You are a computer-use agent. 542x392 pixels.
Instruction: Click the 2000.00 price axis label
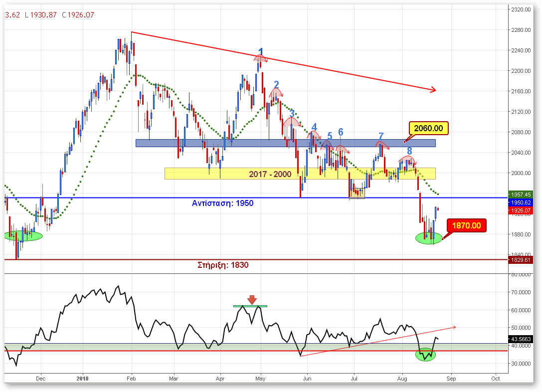coord(521,173)
